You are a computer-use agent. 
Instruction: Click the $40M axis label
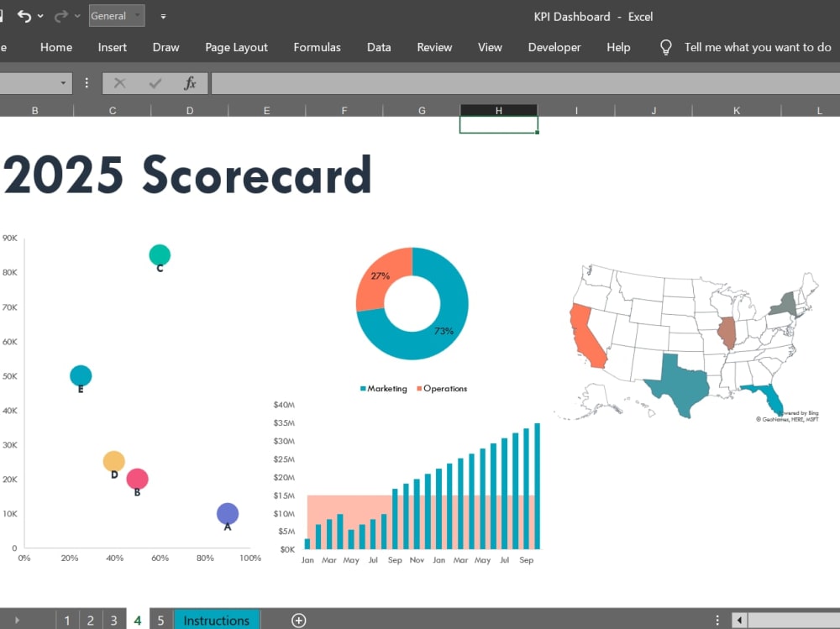coord(284,405)
